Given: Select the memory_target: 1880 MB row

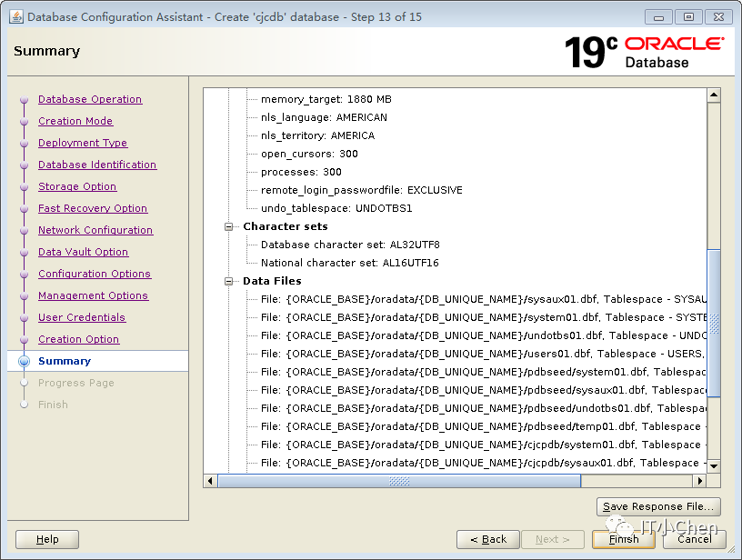Looking at the screenshot, I should point(326,99).
